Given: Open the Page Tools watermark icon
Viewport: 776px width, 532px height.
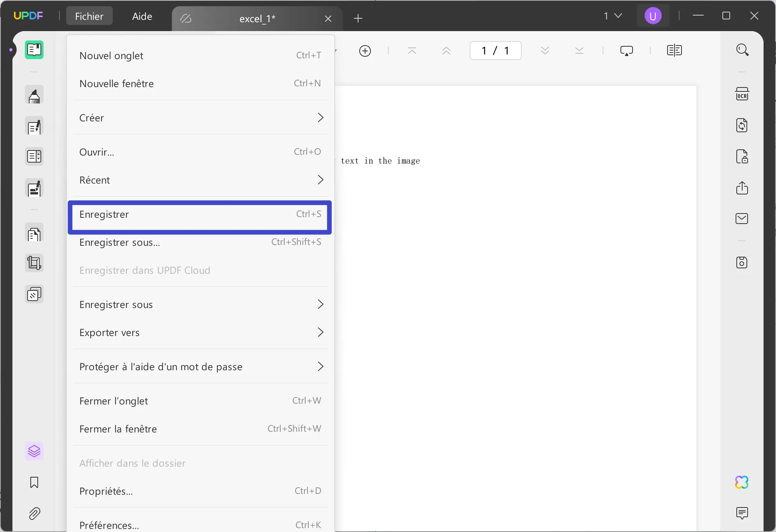Looking at the screenshot, I should (34, 294).
